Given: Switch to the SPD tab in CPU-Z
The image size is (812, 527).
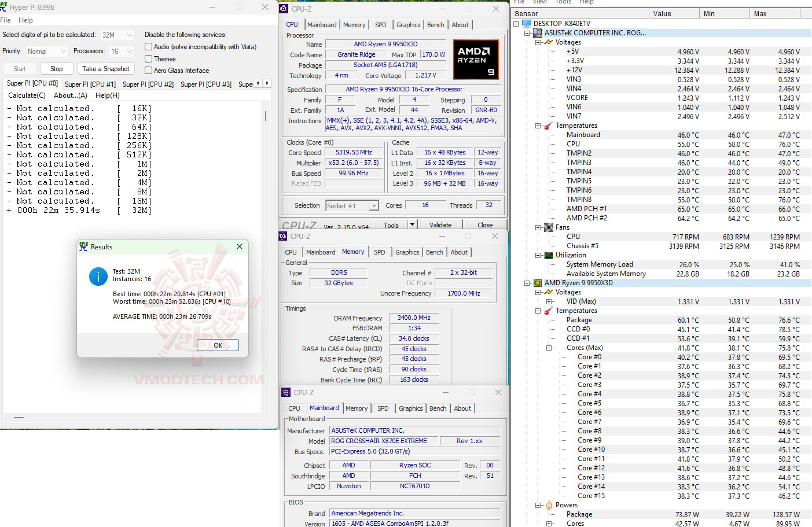Looking at the screenshot, I should pyautogui.click(x=381, y=24).
